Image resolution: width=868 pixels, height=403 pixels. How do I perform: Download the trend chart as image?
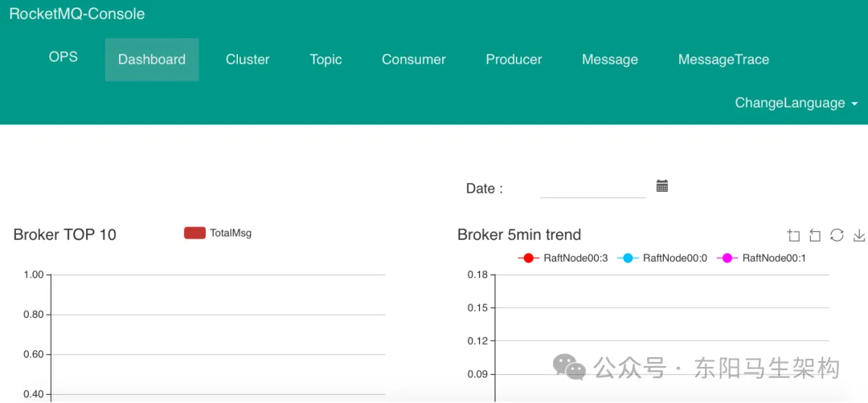(858, 235)
